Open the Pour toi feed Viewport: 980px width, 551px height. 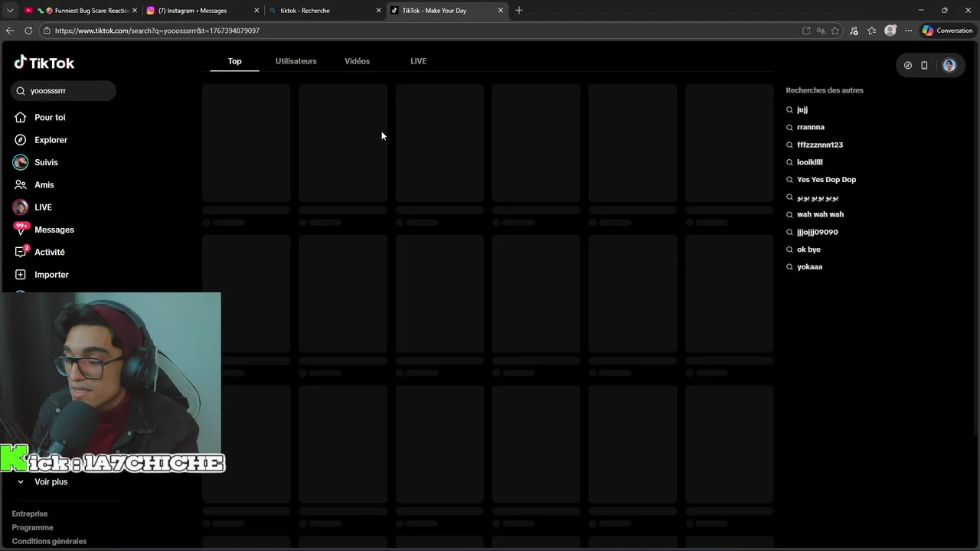click(50, 117)
